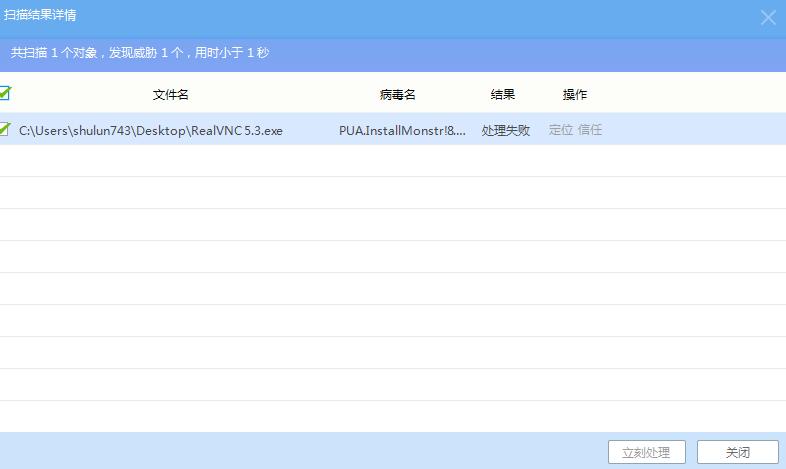Viewport: 786px width, 469px height.
Task: Click the virus name PUA.InstallMonstr!8...
Action: tap(403, 131)
